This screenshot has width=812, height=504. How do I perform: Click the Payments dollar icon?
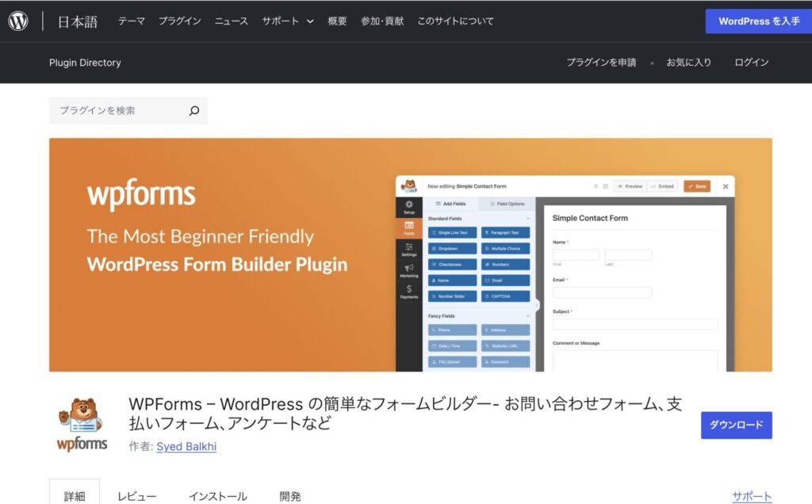click(409, 291)
